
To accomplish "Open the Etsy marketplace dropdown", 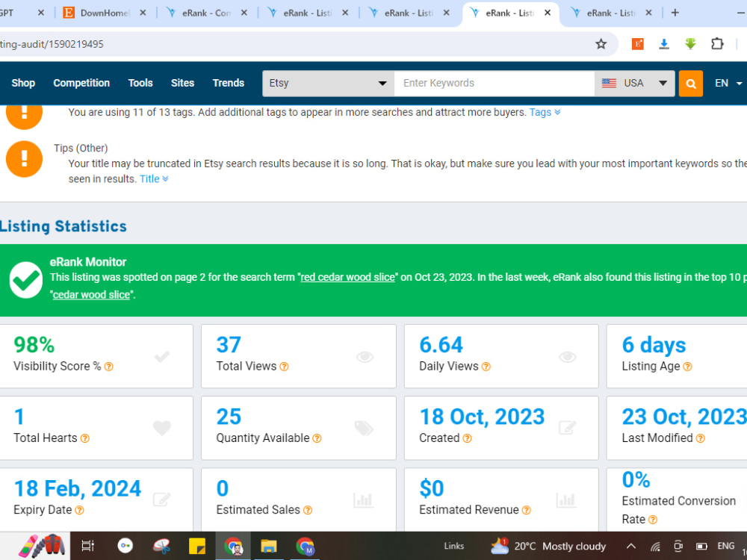I will (328, 84).
